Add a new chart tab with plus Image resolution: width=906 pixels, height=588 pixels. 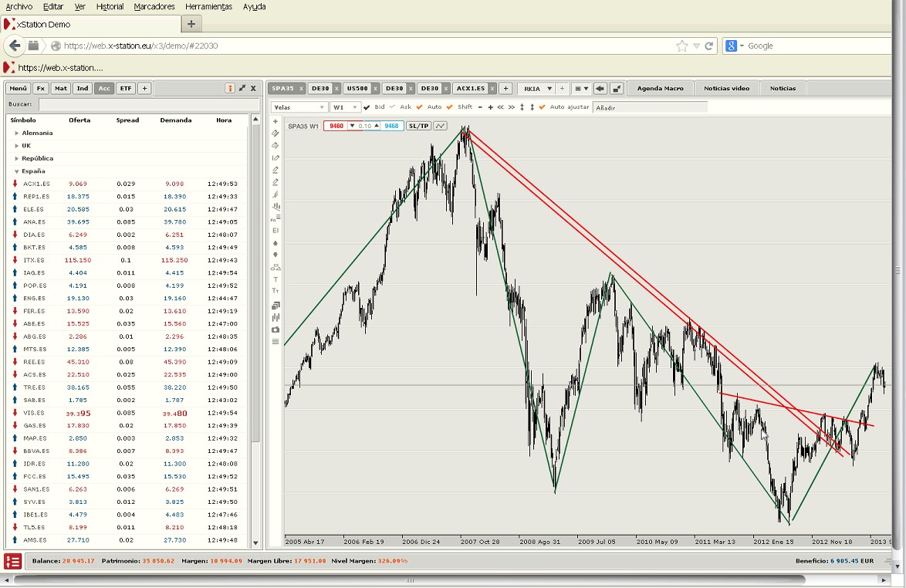pyautogui.click(x=505, y=89)
